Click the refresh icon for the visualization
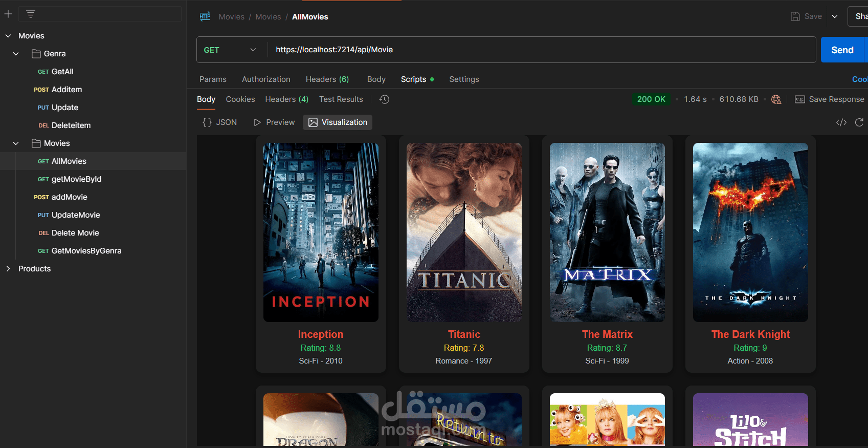Screen dimensions: 868x448 (859, 122)
